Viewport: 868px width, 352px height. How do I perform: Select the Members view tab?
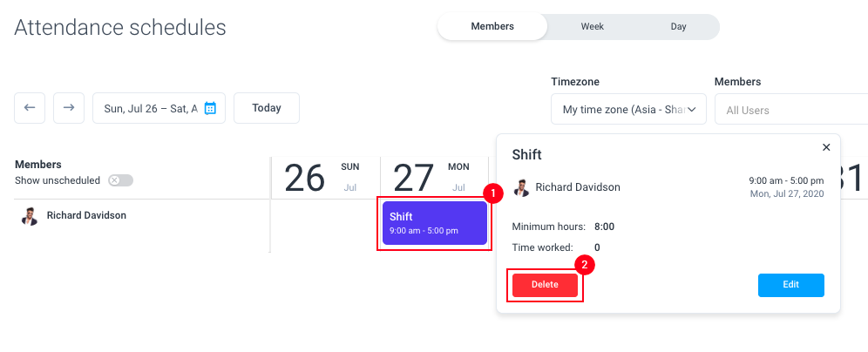coord(492,26)
